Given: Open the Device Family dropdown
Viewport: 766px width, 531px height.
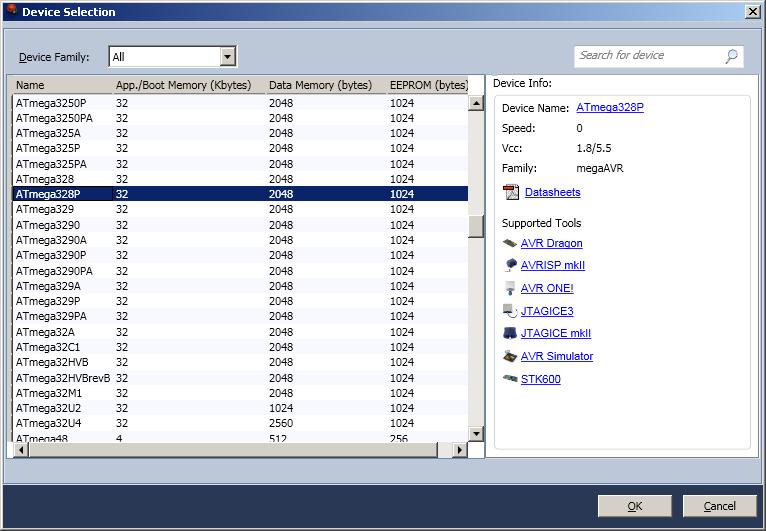Looking at the screenshot, I should [227, 57].
